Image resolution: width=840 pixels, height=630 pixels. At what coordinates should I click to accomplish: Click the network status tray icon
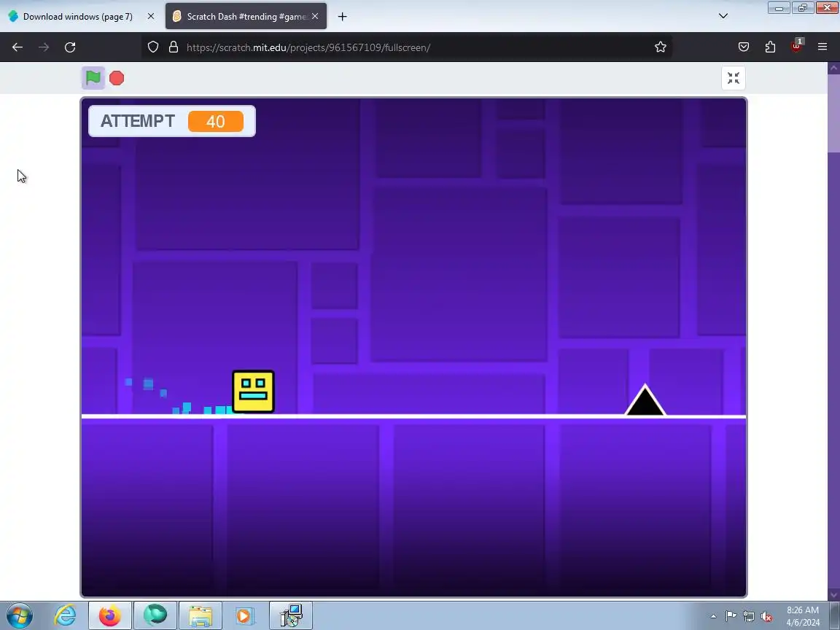[x=749, y=616]
